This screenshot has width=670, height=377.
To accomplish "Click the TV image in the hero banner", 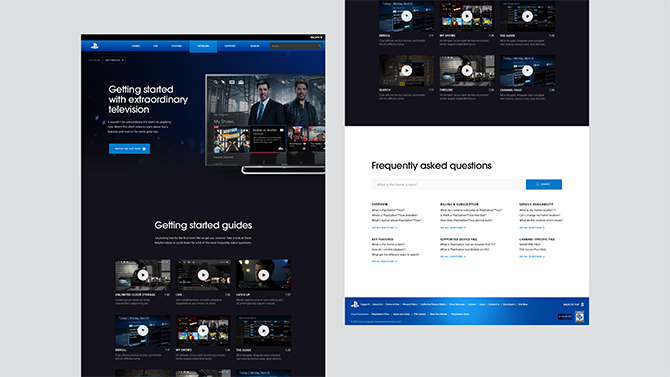I will [x=265, y=124].
